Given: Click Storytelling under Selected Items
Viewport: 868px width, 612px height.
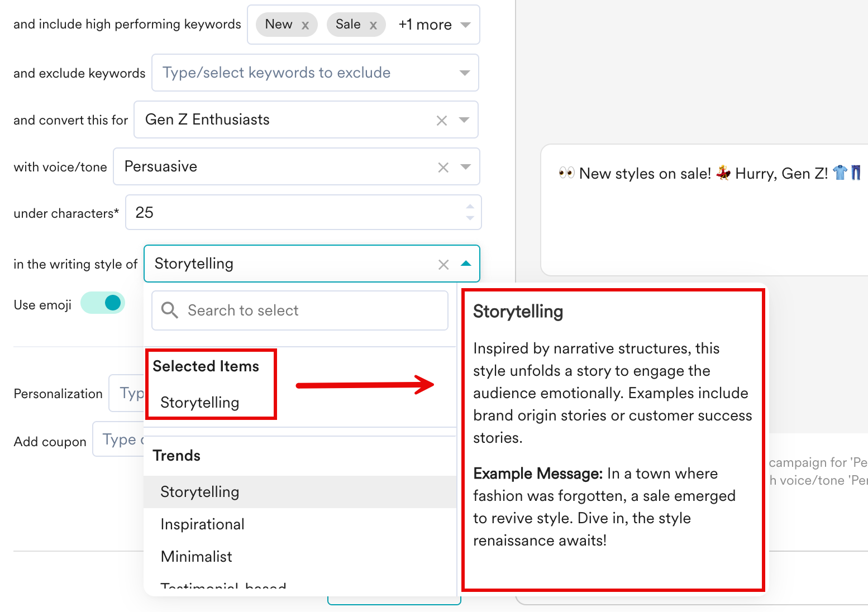Looking at the screenshot, I should [x=199, y=403].
